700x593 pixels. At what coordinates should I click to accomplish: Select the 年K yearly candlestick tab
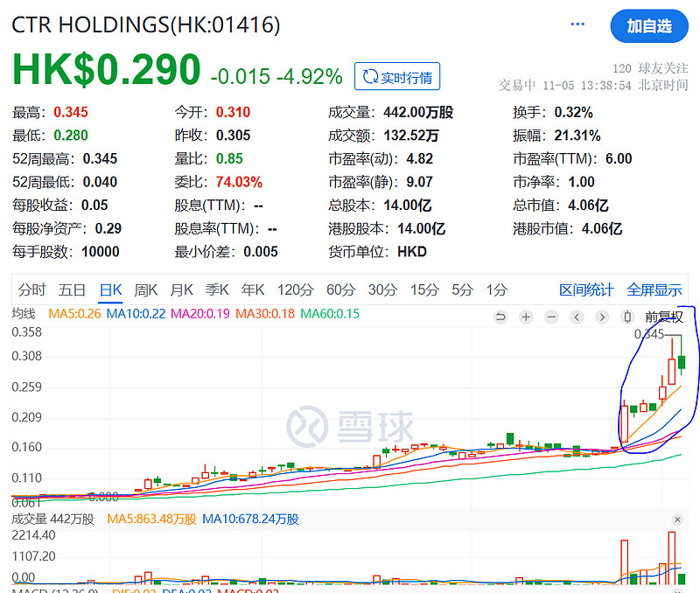[x=253, y=290]
